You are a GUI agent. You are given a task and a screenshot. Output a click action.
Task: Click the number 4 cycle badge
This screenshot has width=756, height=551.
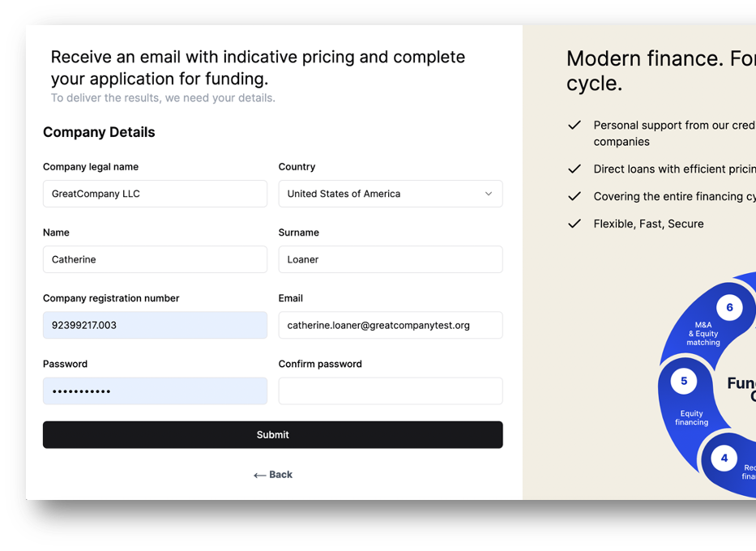(x=724, y=458)
